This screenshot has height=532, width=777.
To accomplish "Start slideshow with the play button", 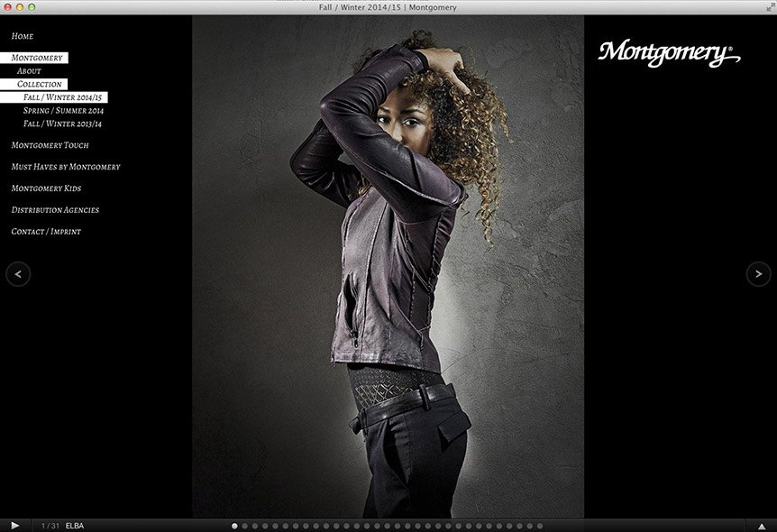I will click(x=14, y=526).
